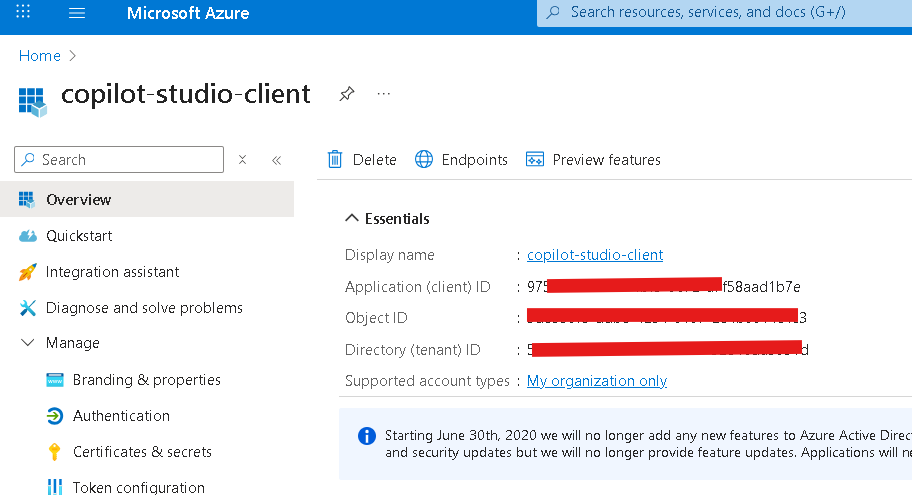Image resolution: width=912 pixels, height=495 pixels.
Task: Open the more options ellipsis menu
Action: pos(383,94)
